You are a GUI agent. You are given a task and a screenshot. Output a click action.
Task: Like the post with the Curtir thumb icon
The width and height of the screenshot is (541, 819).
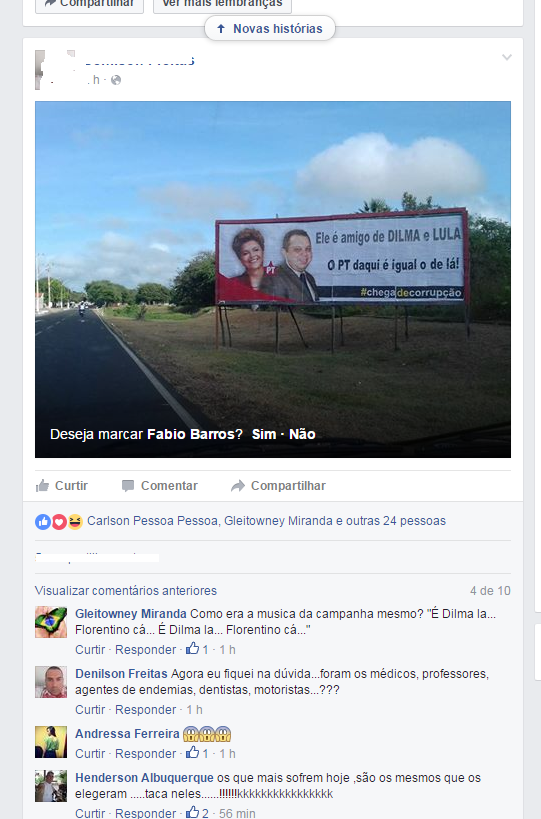(42, 486)
